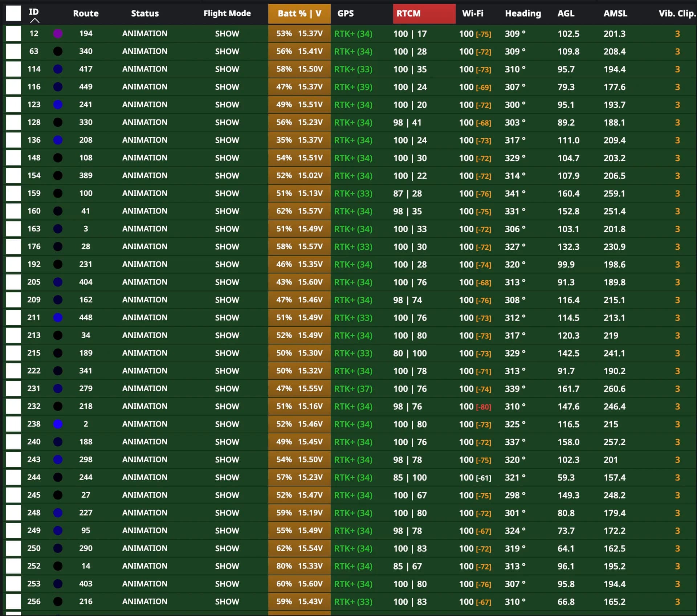Click the Batt % | V column header
This screenshot has width=697, height=616.
coord(299,14)
